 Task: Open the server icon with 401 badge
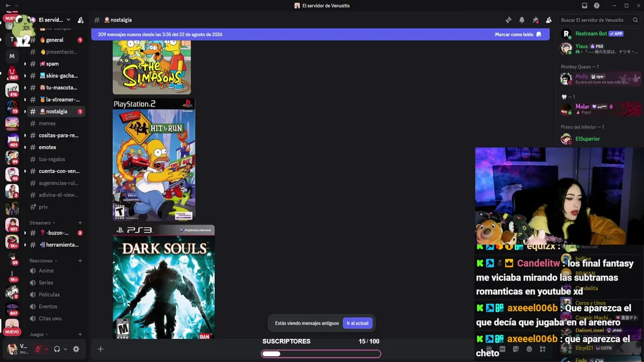coord(12,141)
